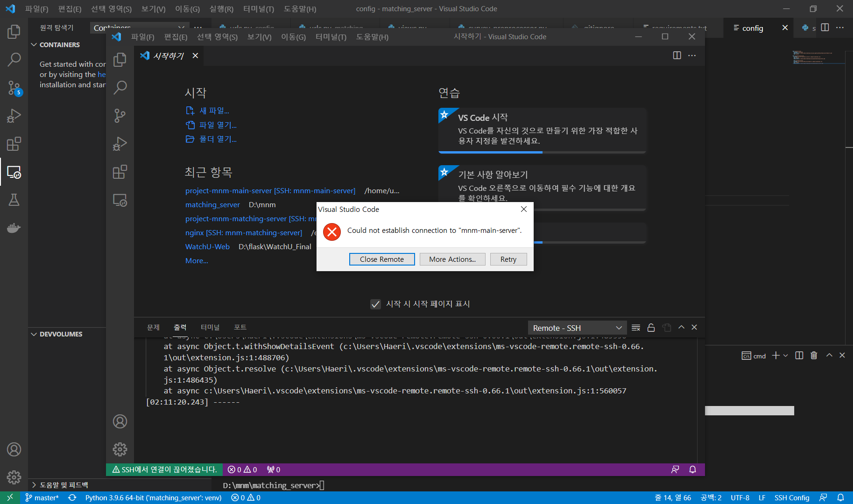This screenshot has width=853, height=504.
Task: Open Containers dropdown in remote explorer header
Action: point(139,28)
